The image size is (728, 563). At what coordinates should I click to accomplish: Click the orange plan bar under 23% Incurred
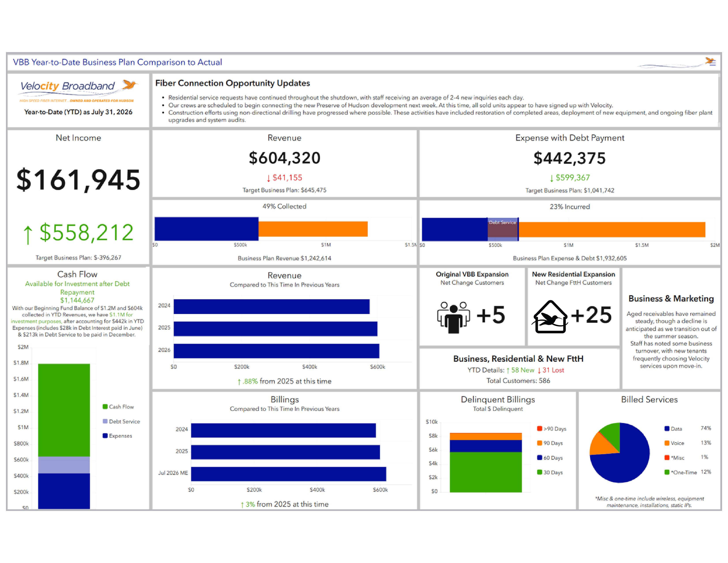(612, 229)
